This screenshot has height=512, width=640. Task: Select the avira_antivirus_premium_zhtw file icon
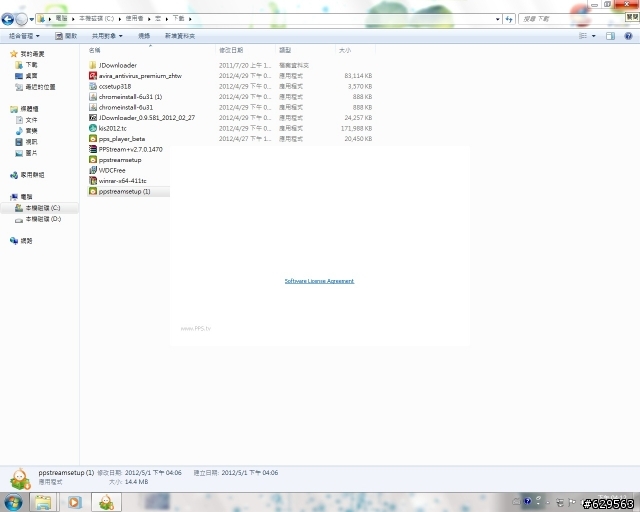click(93, 76)
